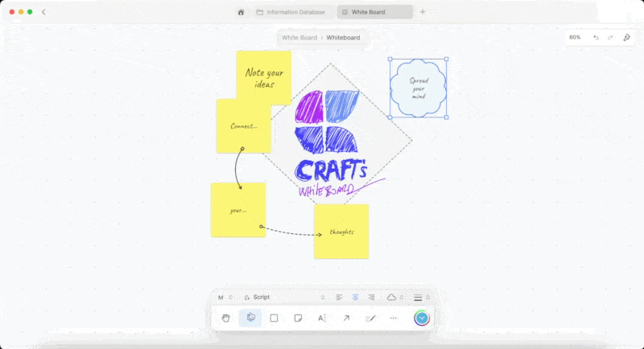Navigate back with chevron arrow
Image resolution: width=644 pixels, height=349 pixels.
[43, 12]
